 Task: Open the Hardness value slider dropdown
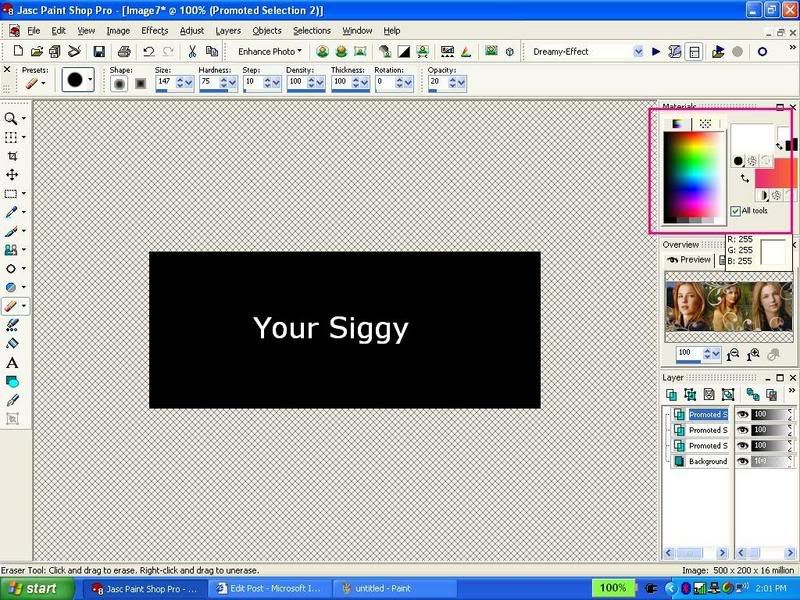click(x=233, y=83)
